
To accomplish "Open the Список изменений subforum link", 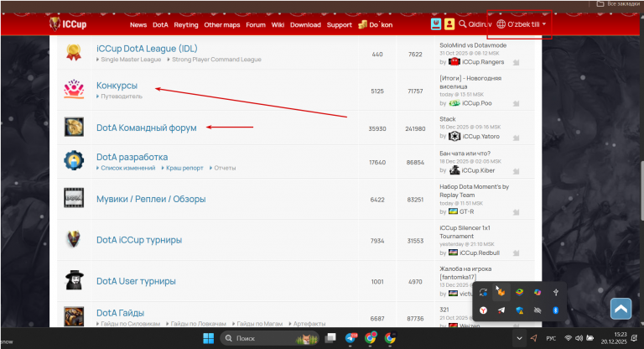I will [128, 168].
